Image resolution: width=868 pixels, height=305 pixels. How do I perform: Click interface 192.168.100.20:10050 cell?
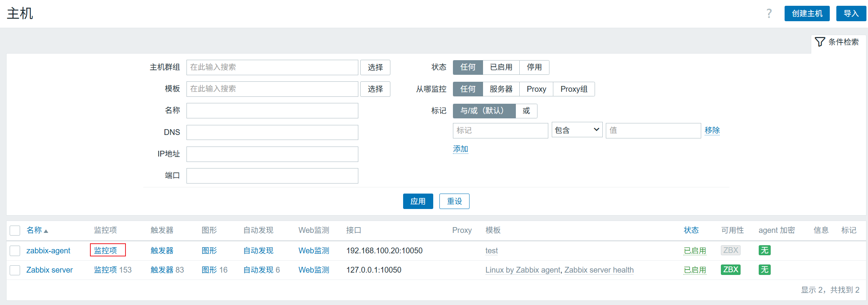384,251
